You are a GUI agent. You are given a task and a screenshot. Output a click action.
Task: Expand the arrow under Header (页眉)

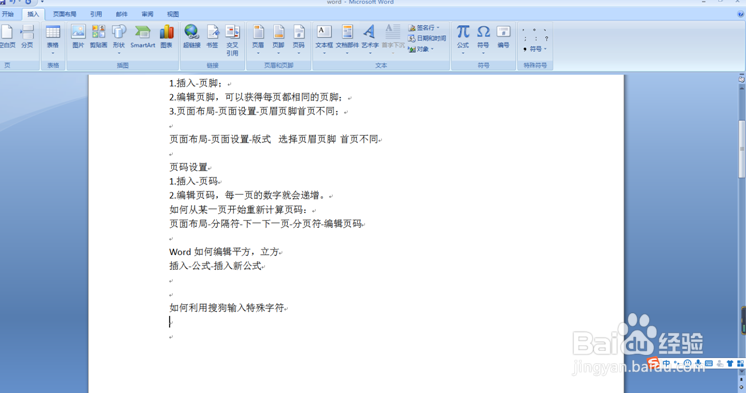click(258, 53)
